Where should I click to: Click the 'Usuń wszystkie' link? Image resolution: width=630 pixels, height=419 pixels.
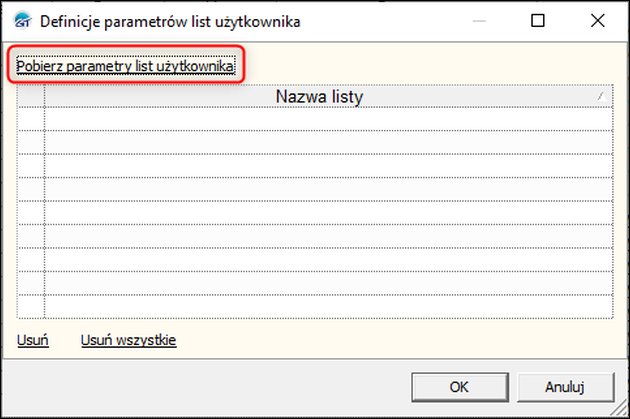pos(128,341)
